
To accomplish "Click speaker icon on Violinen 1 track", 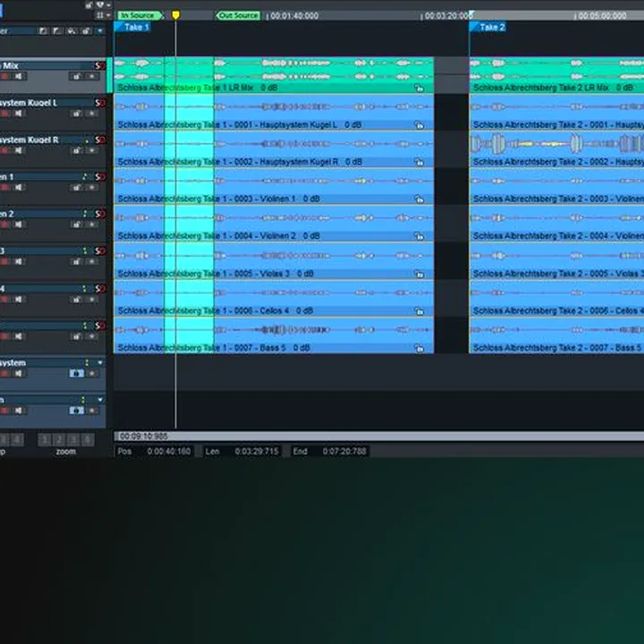I will click(19, 187).
